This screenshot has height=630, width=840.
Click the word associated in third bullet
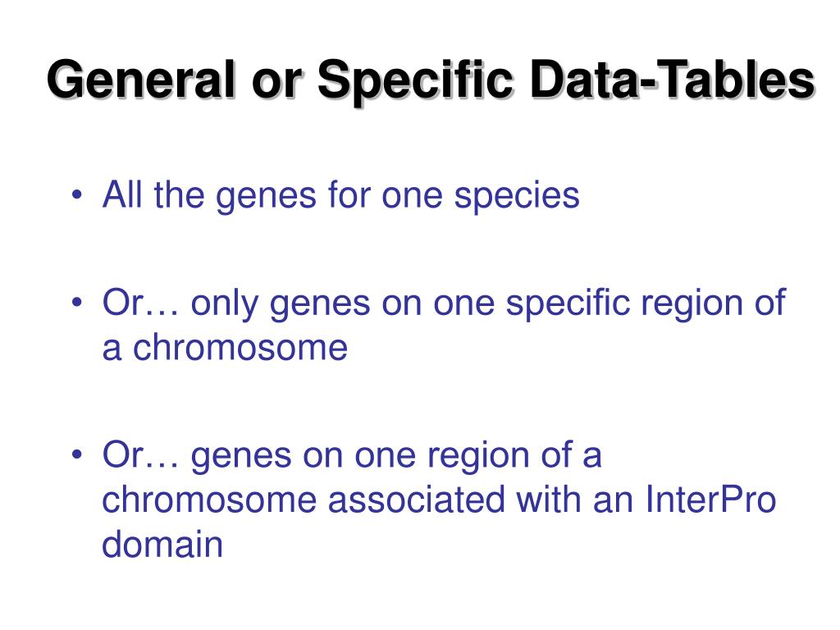tap(416, 500)
